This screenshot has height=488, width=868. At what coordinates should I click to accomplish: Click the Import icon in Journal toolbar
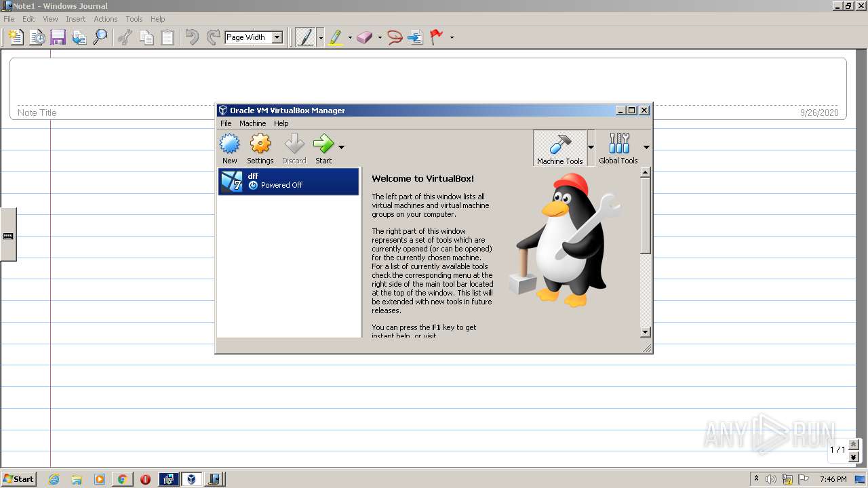pos(79,37)
